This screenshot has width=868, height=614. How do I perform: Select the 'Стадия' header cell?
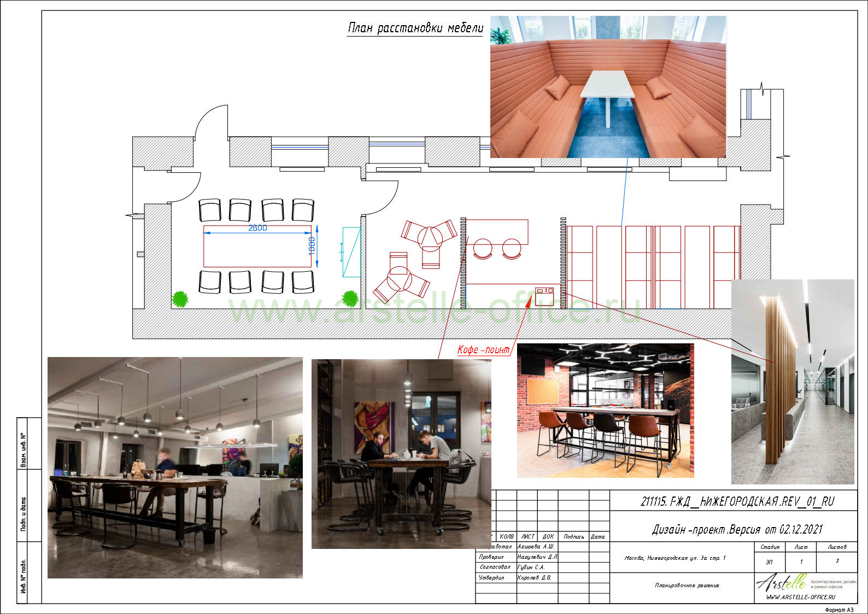tap(770, 547)
